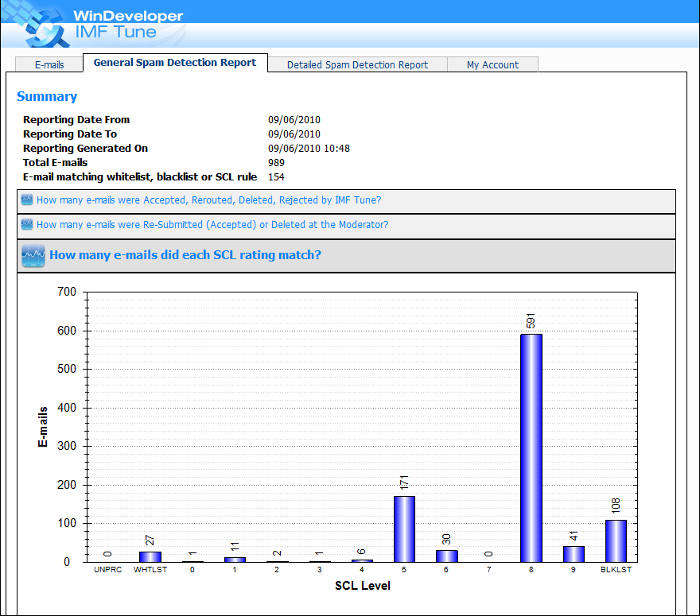The height and width of the screenshot is (616, 700).
Task: Click large chart icon beside SCL rating question
Action: (x=33, y=256)
